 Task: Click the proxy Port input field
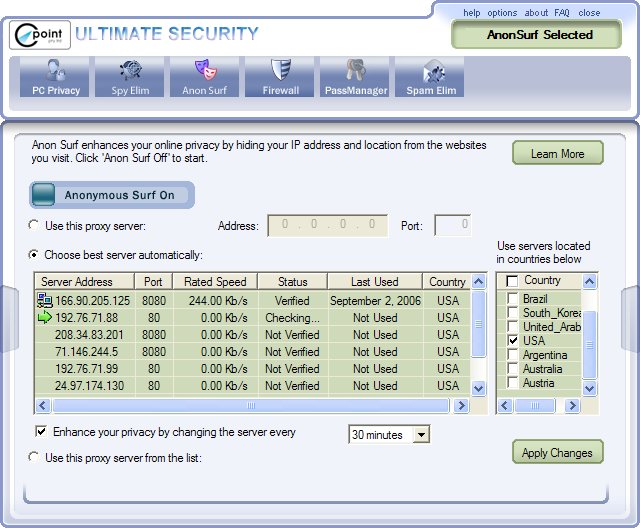click(453, 225)
